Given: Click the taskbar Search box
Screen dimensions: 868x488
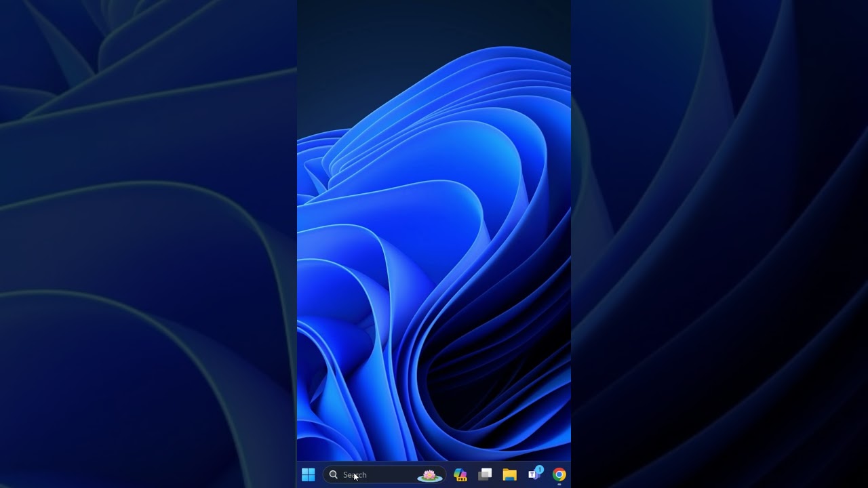Looking at the screenshot, I should tap(384, 474).
